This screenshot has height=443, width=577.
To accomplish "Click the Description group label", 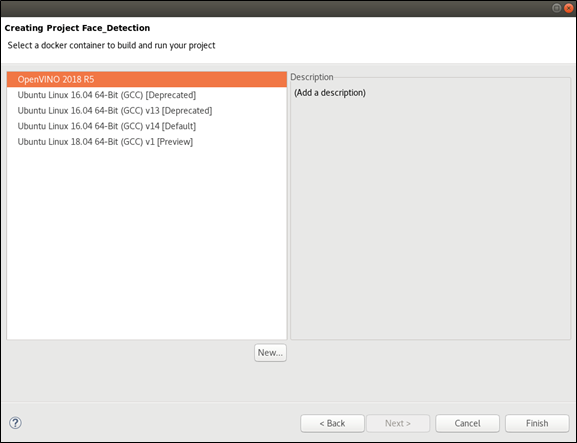I will click(x=312, y=77).
